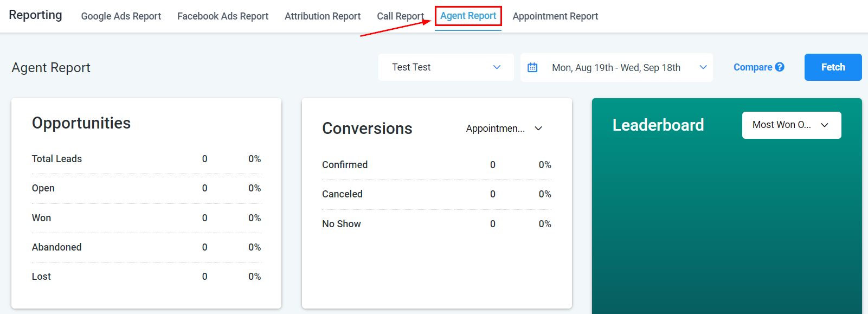Go to the Call Report tab
This screenshot has width=868, height=314.
(400, 16)
